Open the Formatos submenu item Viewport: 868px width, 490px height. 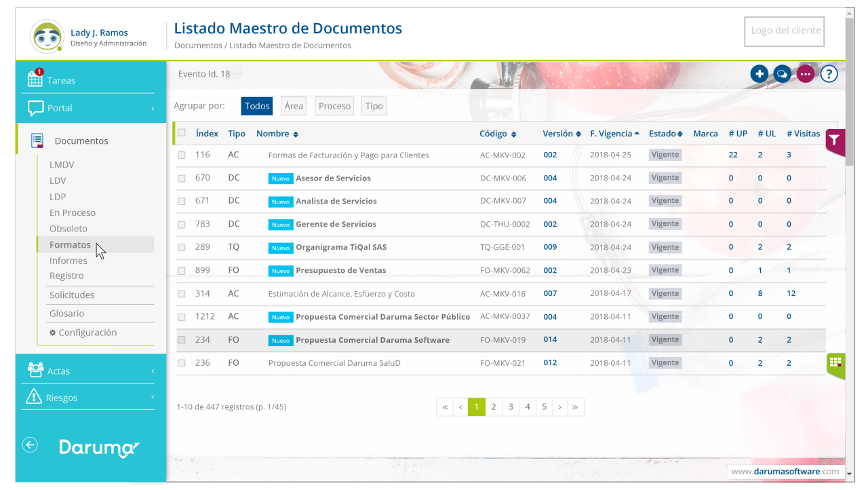click(x=70, y=244)
